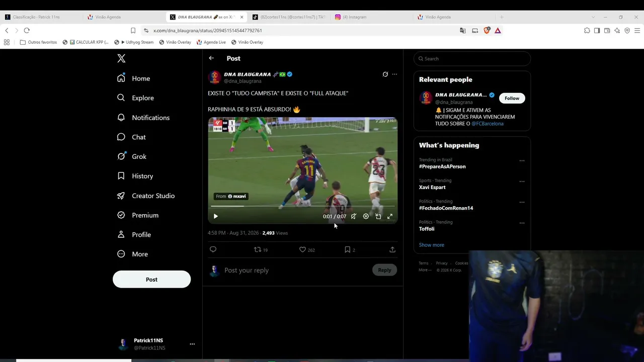Image resolution: width=644 pixels, height=362 pixels.
Task: Seek along the video progress bar
Action: [302, 206]
